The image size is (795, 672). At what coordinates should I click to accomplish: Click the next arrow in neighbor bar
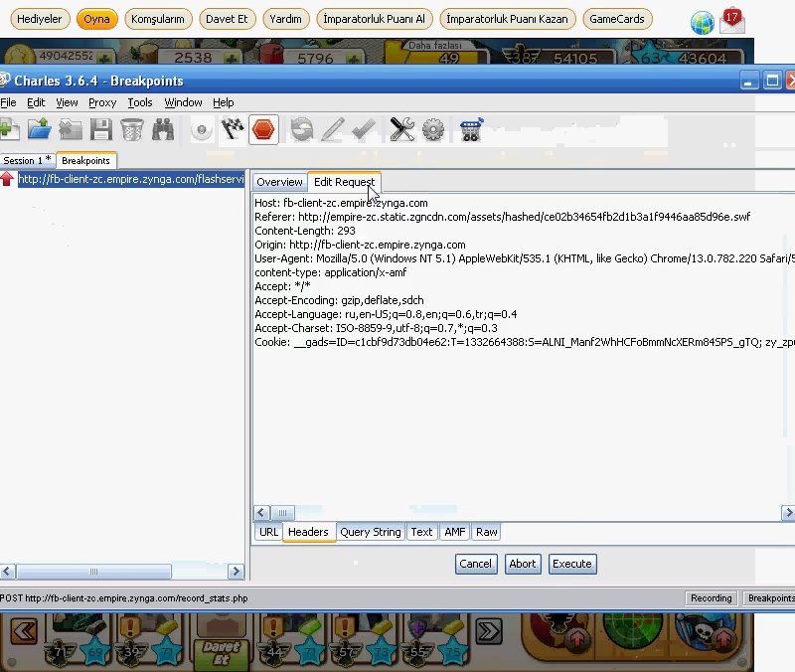pyautogui.click(x=488, y=631)
